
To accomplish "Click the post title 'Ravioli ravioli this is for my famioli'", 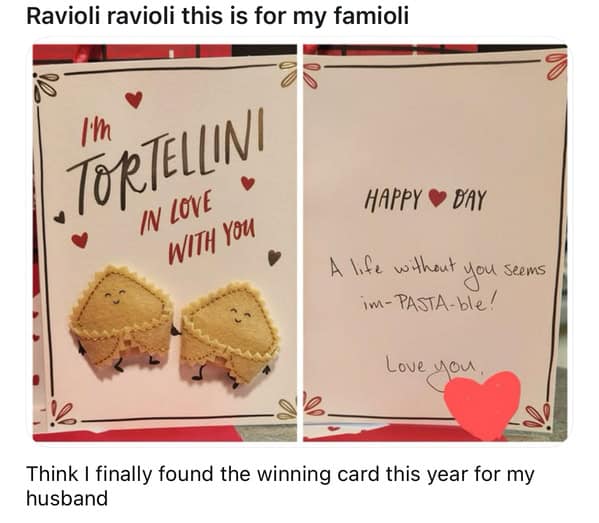I will [217, 16].
